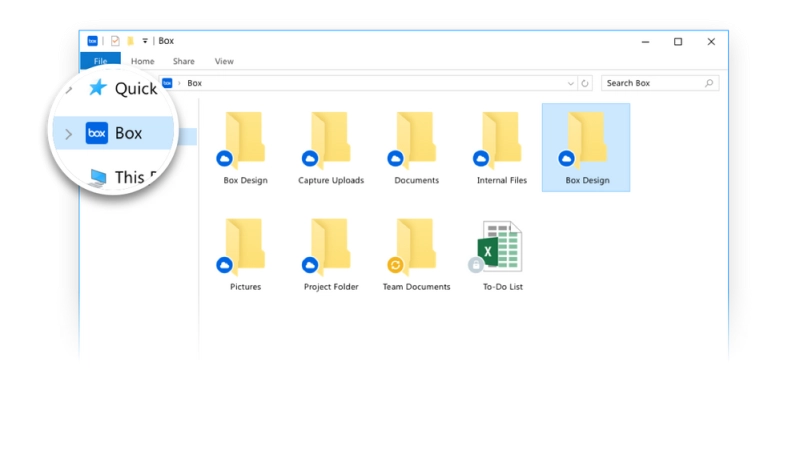800x450 pixels.
Task: Click the 'Documents' file name label
Action: pos(416,180)
